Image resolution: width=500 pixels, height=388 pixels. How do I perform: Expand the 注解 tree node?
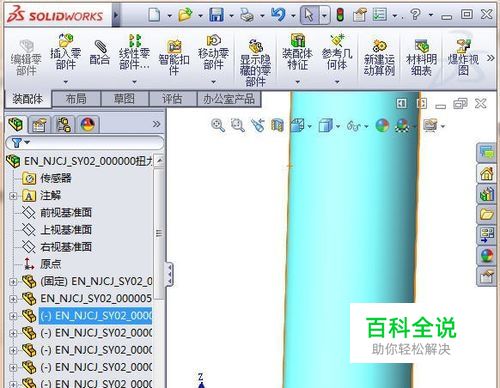(13, 196)
